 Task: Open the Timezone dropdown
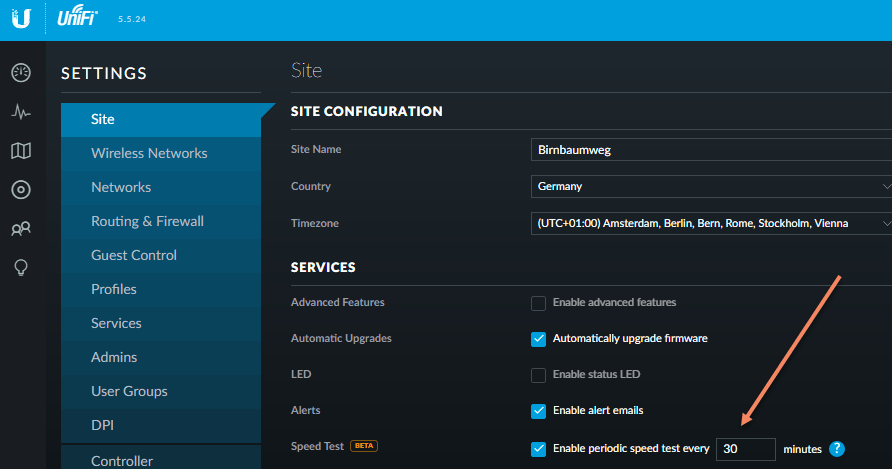click(711, 223)
